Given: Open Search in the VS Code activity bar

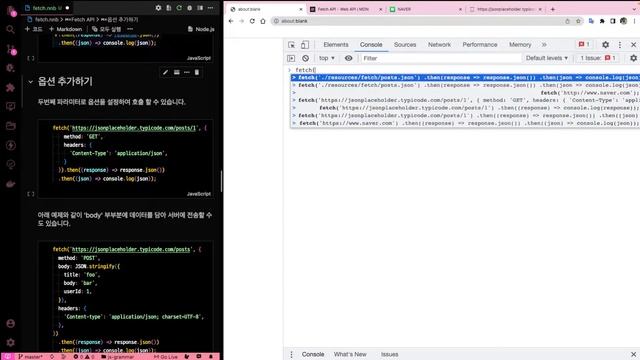Looking at the screenshot, I should click(11, 29).
